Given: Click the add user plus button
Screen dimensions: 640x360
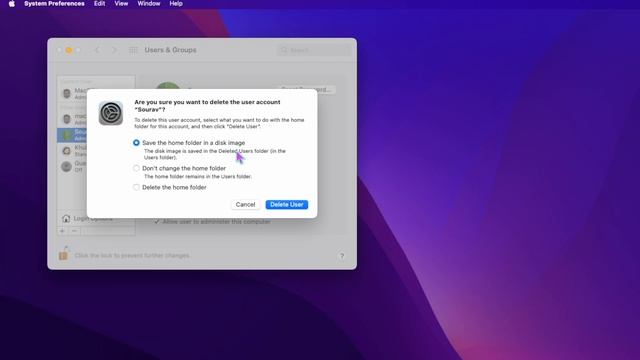Looking at the screenshot, I should [x=62, y=231].
